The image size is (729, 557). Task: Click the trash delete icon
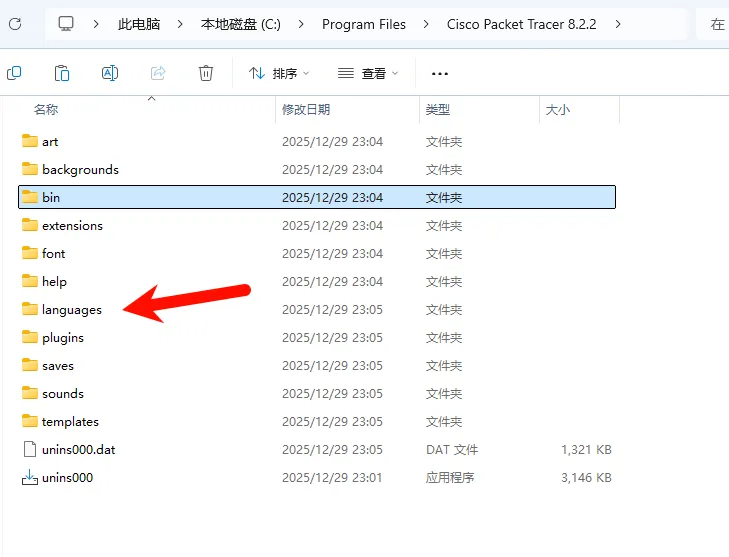[x=205, y=73]
